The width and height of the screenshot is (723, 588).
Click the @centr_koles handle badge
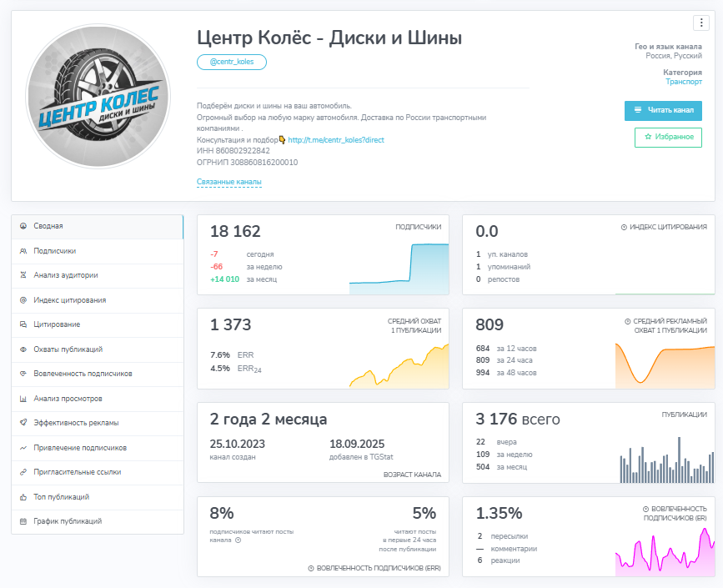click(x=232, y=62)
